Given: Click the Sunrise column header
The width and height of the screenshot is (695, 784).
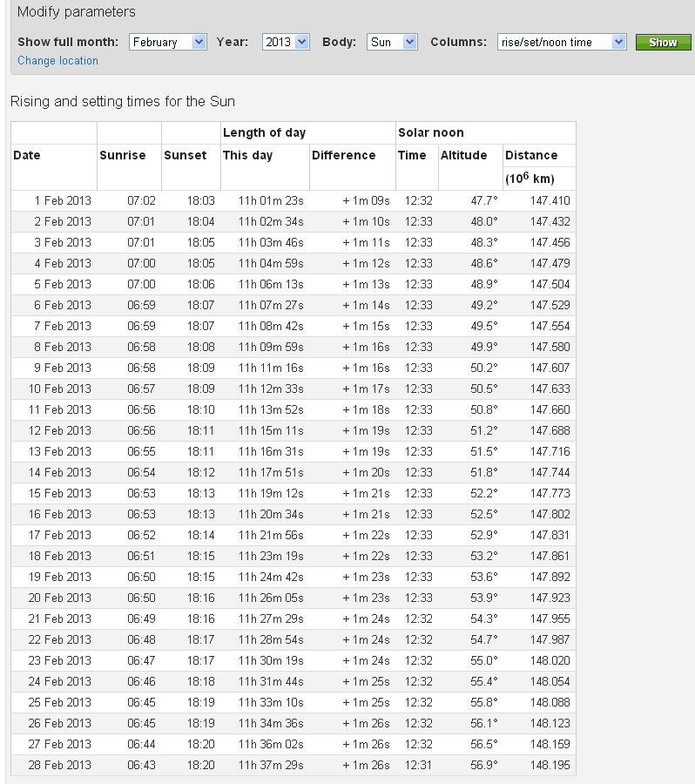Looking at the screenshot, I should click(123, 155).
